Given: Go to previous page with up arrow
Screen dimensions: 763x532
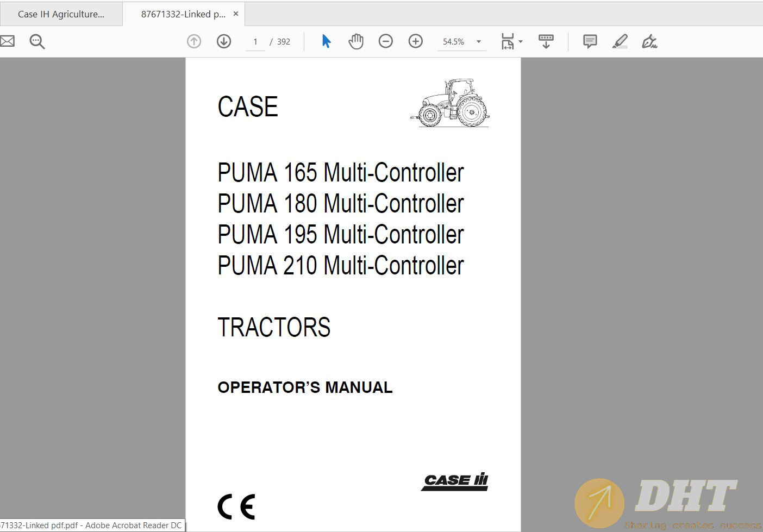Looking at the screenshot, I should point(194,41).
